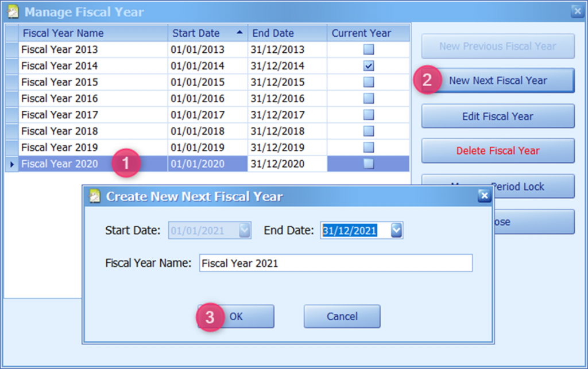This screenshot has width=588, height=369.
Task: Close the Create New Next Fiscal Year dialog
Action: click(x=484, y=196)
